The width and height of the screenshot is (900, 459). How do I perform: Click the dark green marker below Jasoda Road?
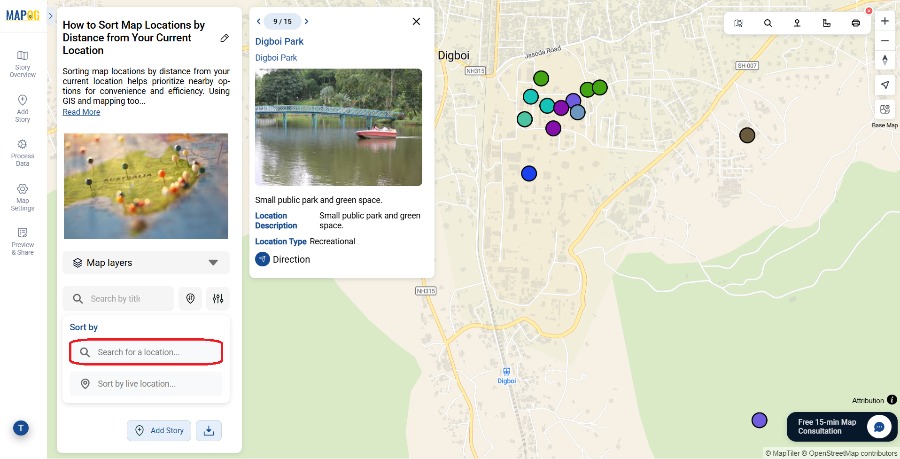pyautogui.click(x=541, y=78)
